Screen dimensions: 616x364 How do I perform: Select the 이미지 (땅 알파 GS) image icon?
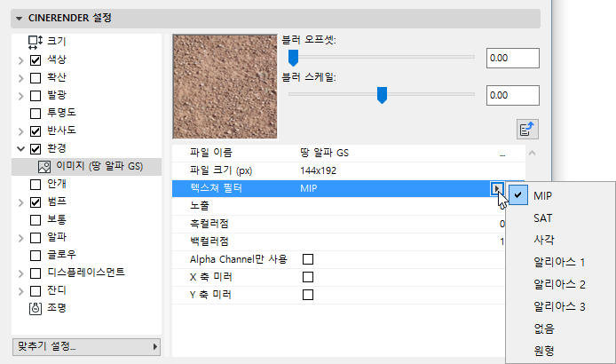point(44,166)
